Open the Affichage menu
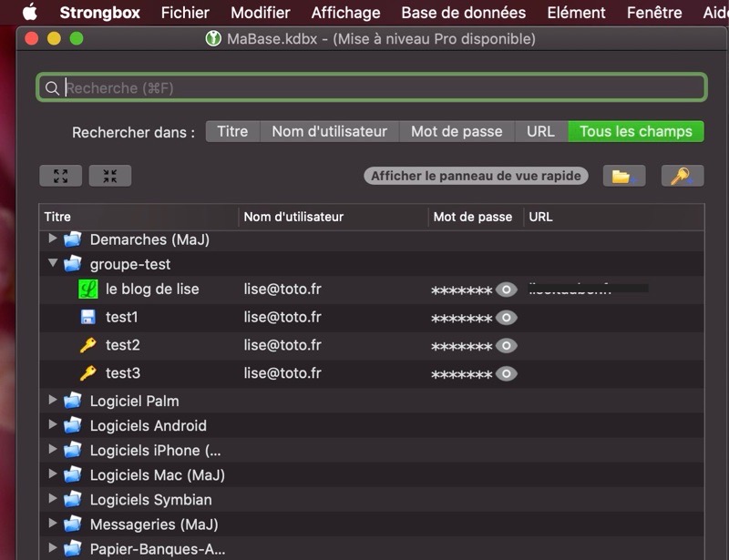 345,13
